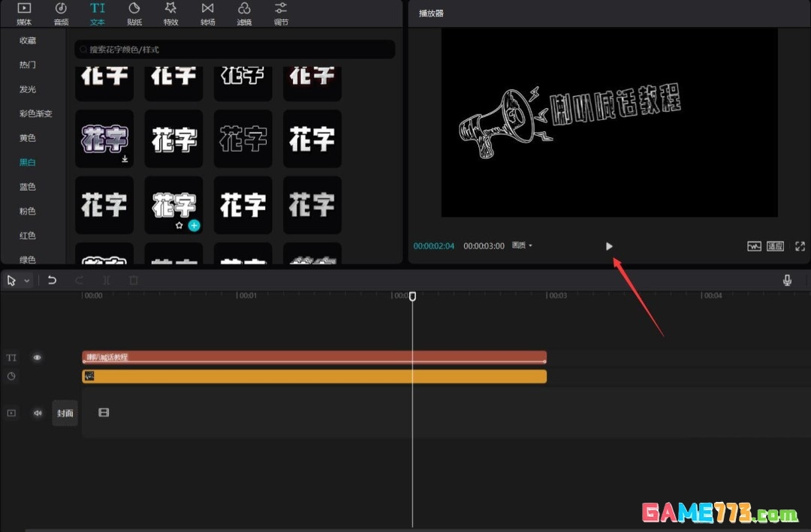Toggle the waveform preview icon near 适应
This screenshot has height=532, width=811.
(x=754, y=245)
